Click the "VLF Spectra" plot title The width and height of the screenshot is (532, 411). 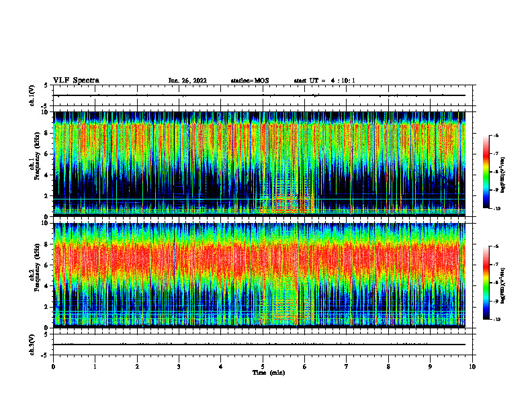tap(76, 81)
